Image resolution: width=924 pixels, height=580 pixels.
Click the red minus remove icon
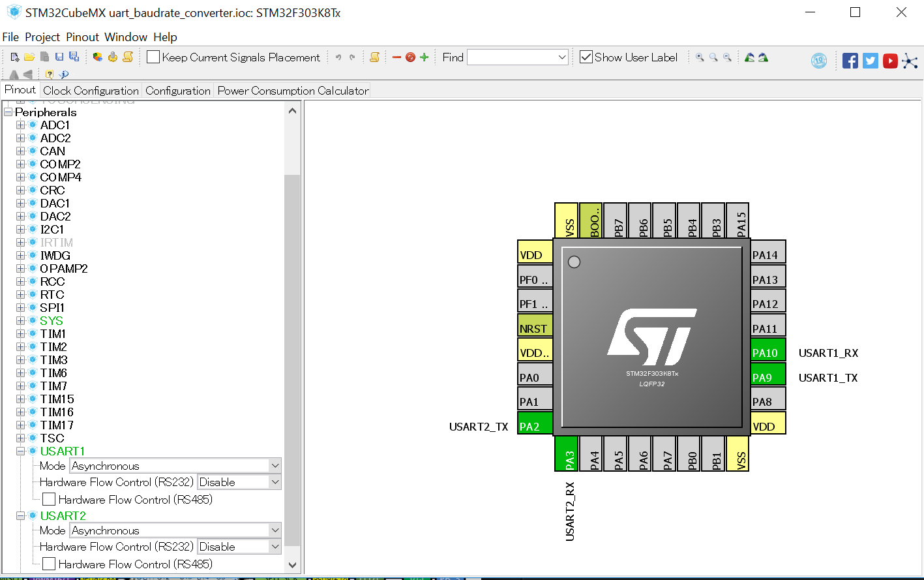click(x=396, y=57)
